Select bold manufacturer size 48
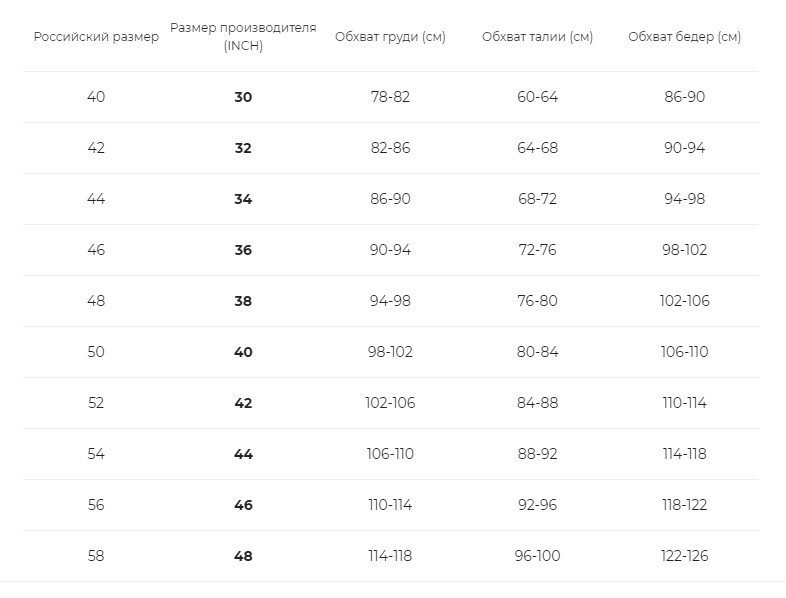The width and height of the screenshot is (786, 598). [243, 556]
